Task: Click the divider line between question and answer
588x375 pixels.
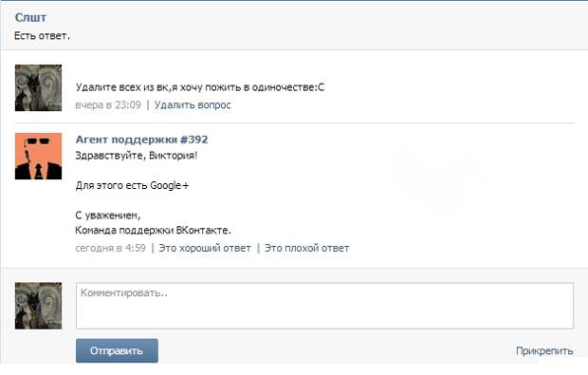Action: tap(294, 122)
